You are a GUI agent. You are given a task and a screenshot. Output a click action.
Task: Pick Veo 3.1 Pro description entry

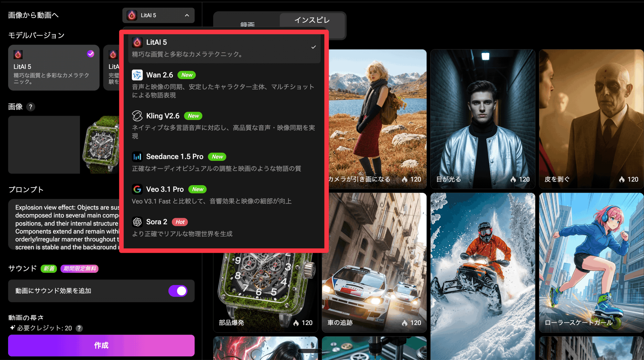(x=211, y=201)
